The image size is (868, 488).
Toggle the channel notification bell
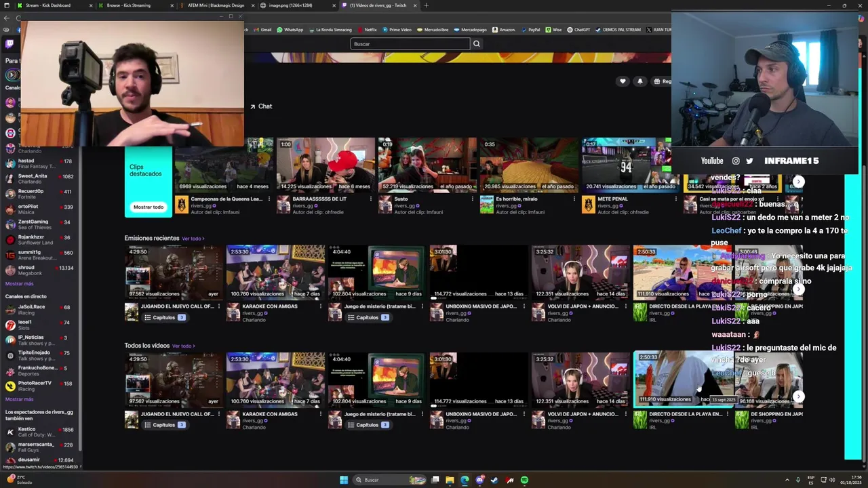[x=639, y=81]
